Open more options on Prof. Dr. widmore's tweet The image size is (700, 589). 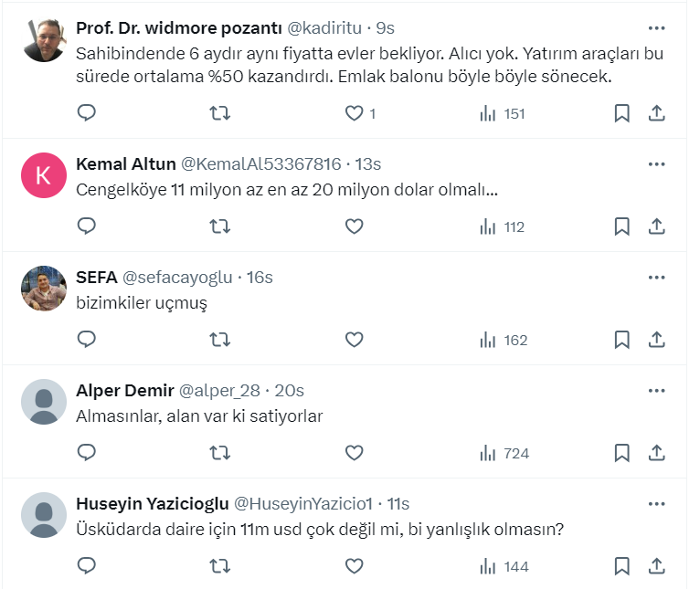[x=656, y=28]
